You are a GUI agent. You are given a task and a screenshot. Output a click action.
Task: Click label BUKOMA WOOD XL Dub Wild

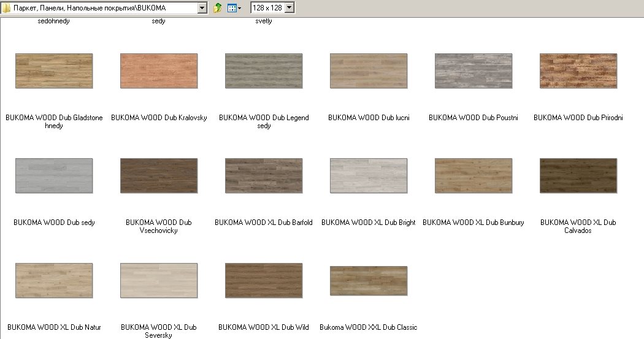pyautogui.click(x=264, y=327)
